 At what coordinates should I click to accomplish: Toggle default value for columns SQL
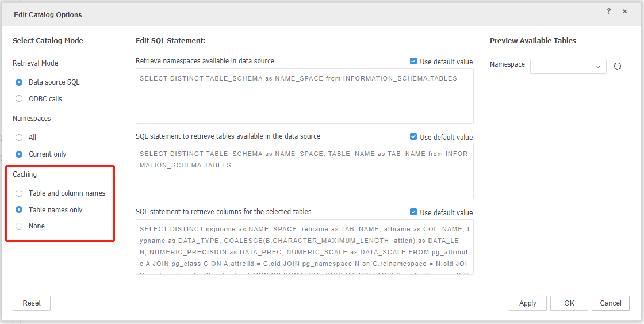coord(413,212)
